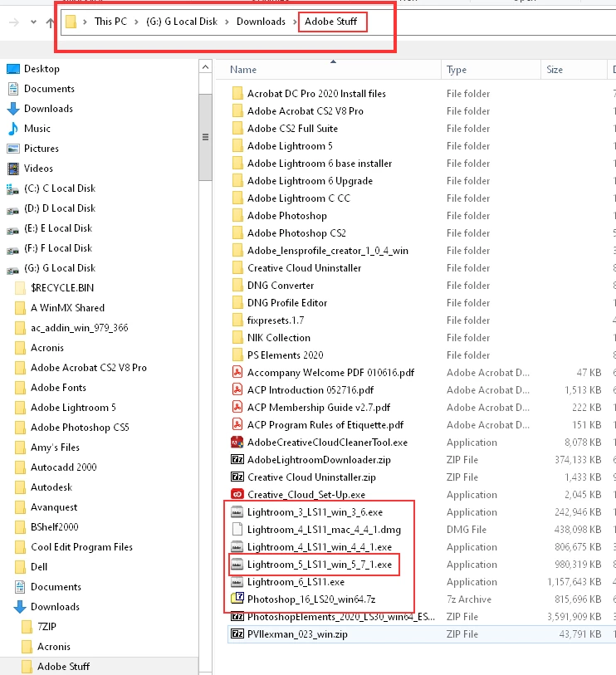The width and height of the screenshot is (616, 675).
Task: Click PDF icon of ACP Program Rules of Etiquette
Action: coord(237,424)
